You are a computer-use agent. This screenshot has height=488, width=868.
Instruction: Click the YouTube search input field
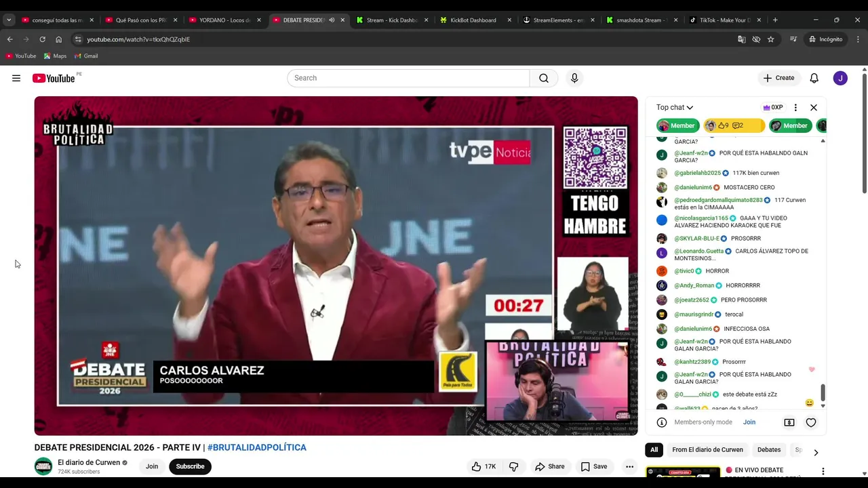coord(408,78)
